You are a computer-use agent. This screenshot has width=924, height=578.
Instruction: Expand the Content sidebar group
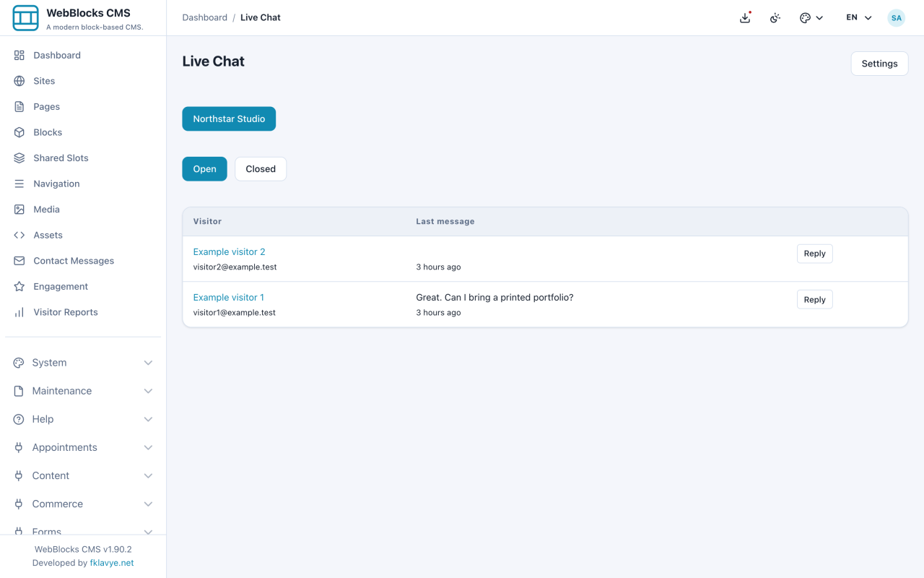[x=83, y=475]
